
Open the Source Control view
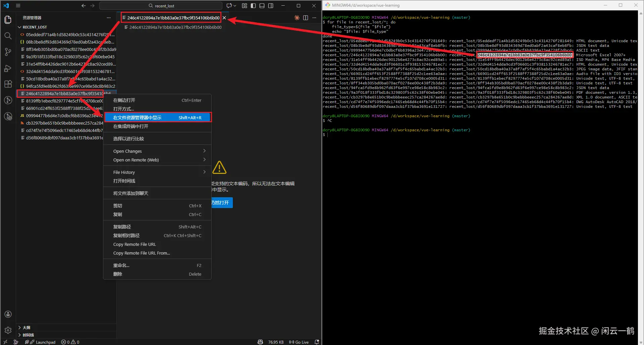[8, 52]
